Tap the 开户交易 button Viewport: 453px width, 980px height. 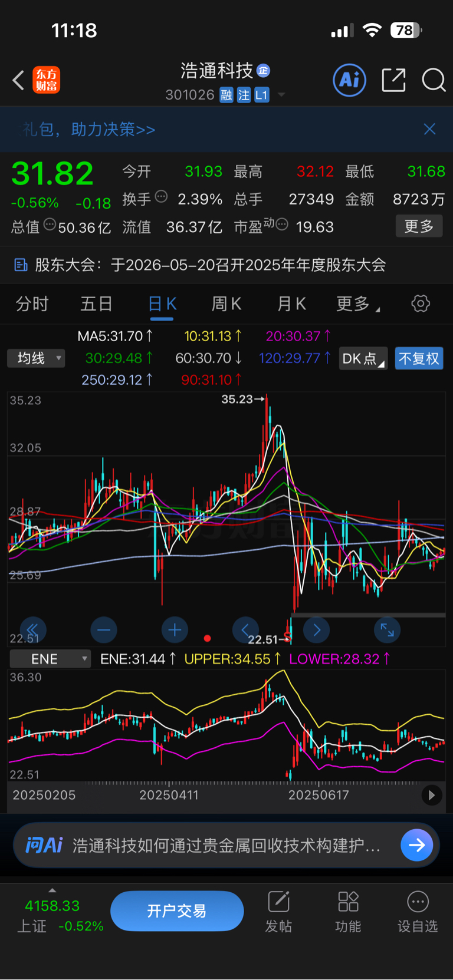tap(177, 911)
